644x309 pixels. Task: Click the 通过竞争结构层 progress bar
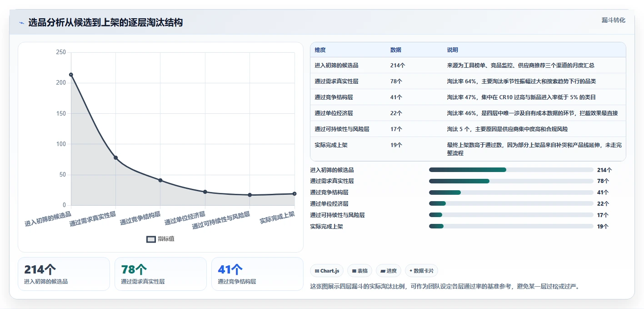click(x=511, y=192)
